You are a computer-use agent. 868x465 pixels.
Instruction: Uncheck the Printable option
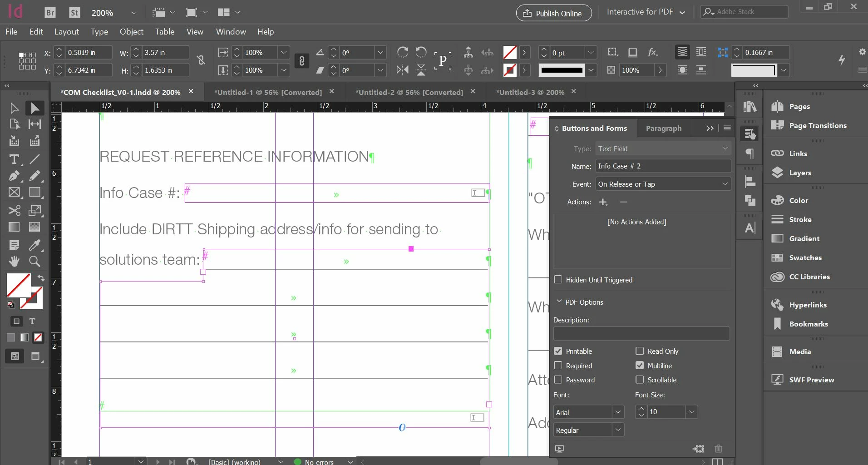(558, 351)
